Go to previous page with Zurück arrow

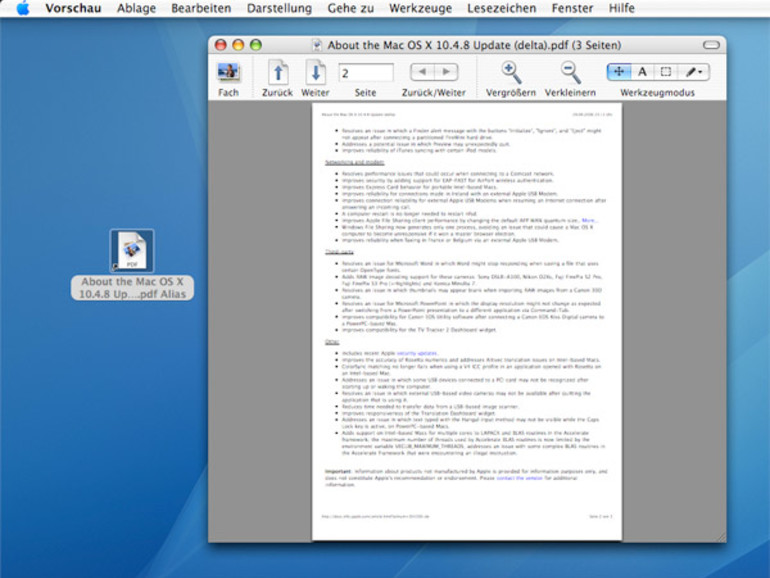[277, 73]
